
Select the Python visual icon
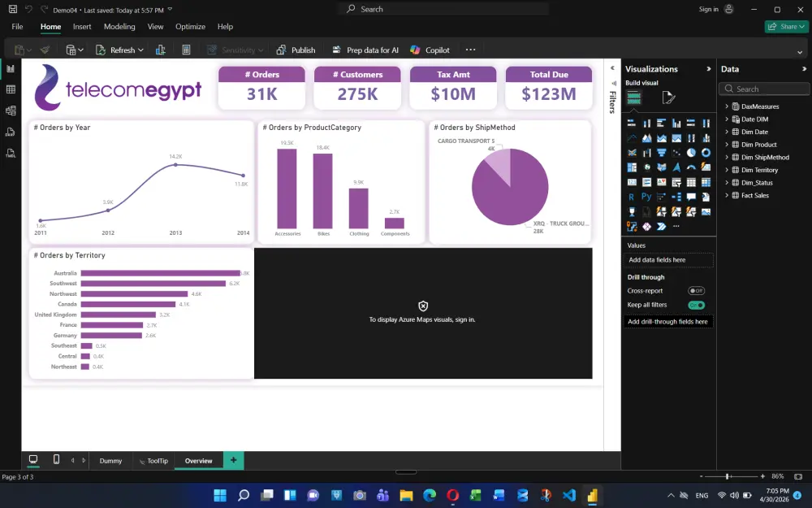tap(646, 197)
